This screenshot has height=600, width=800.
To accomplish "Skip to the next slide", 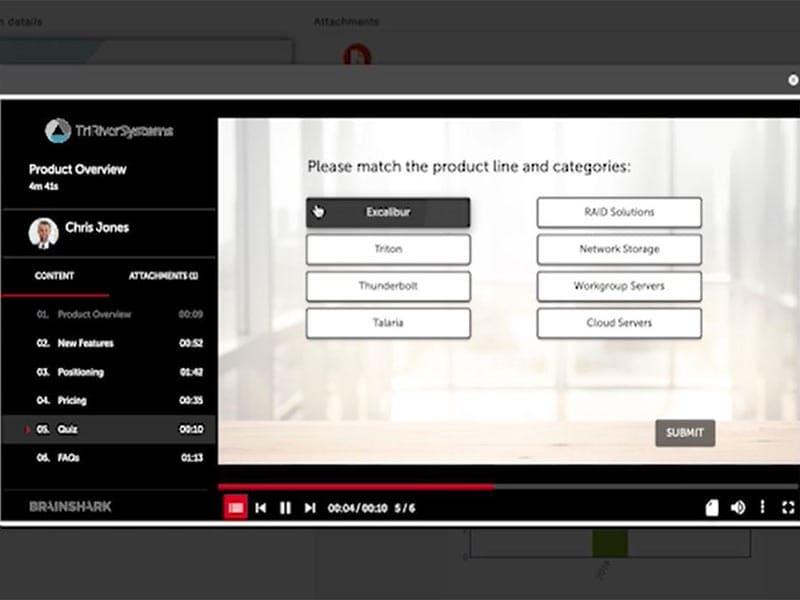I will coord(310,508).
